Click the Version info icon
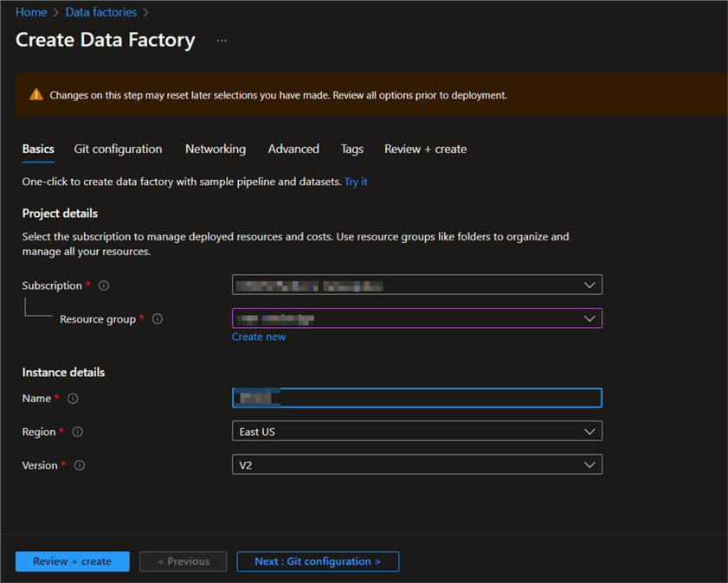 (x=80, y=465)
